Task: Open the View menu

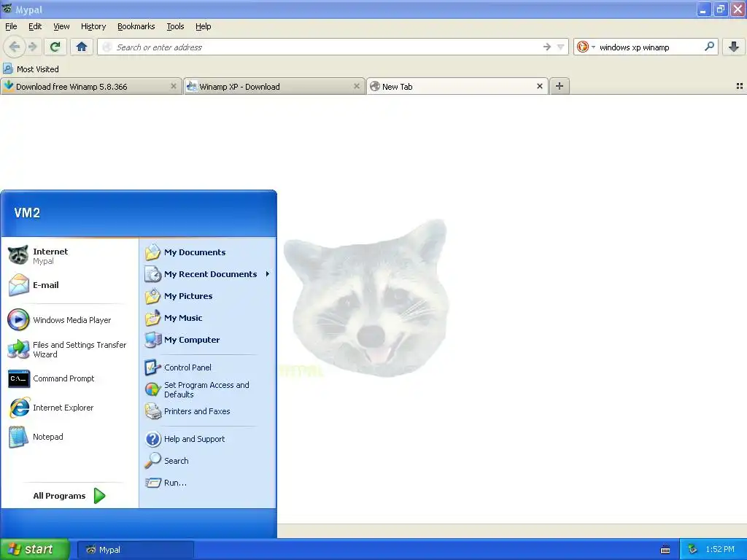Action: (61, 26)
